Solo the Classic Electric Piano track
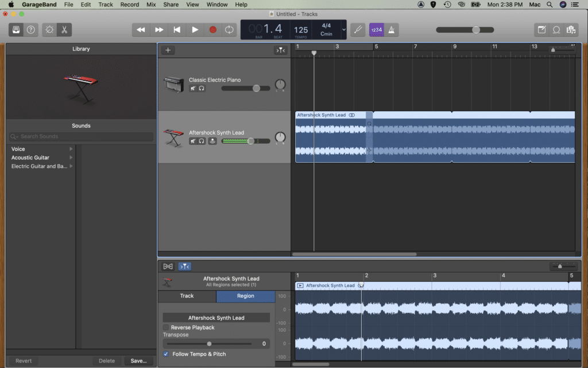This screenshot has width=588, height=368. click(x=202, y=88)
